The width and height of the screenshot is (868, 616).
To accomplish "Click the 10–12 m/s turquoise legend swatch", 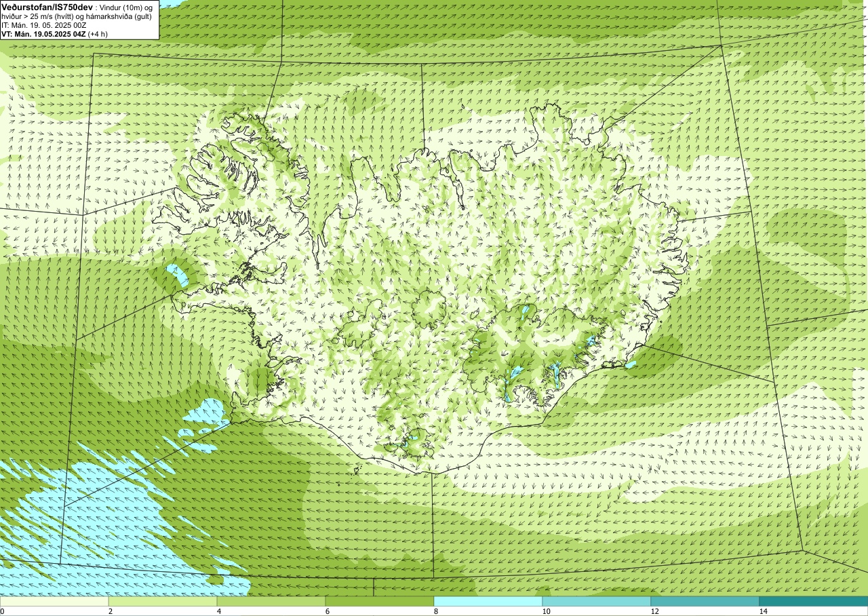I will click(x=597, y=601).
